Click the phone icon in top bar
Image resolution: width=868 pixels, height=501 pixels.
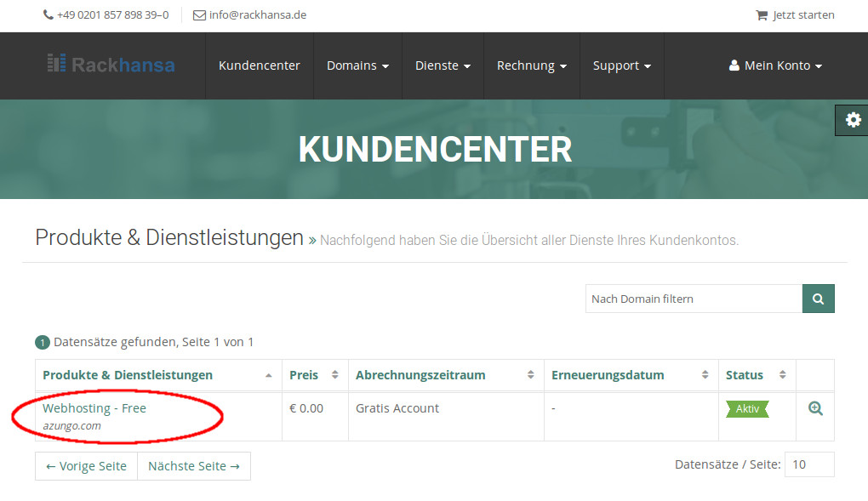coord(49,15)
